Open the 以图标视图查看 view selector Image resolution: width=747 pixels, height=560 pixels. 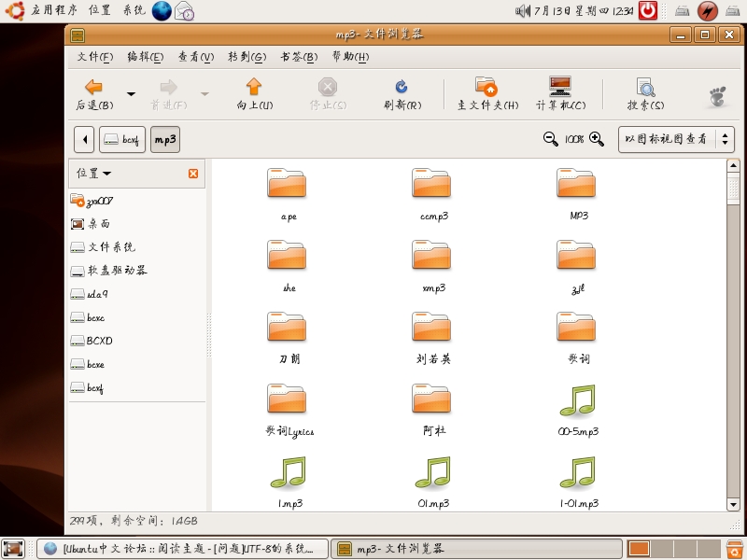point(676,139)
